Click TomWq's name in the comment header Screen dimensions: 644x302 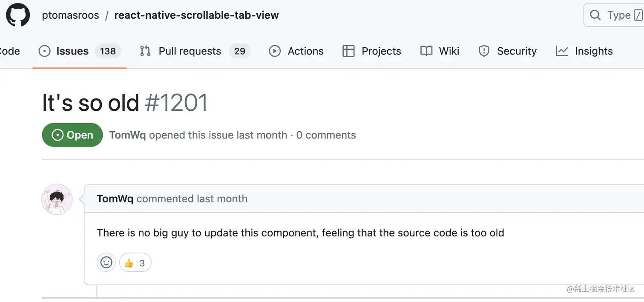[115, 199]
